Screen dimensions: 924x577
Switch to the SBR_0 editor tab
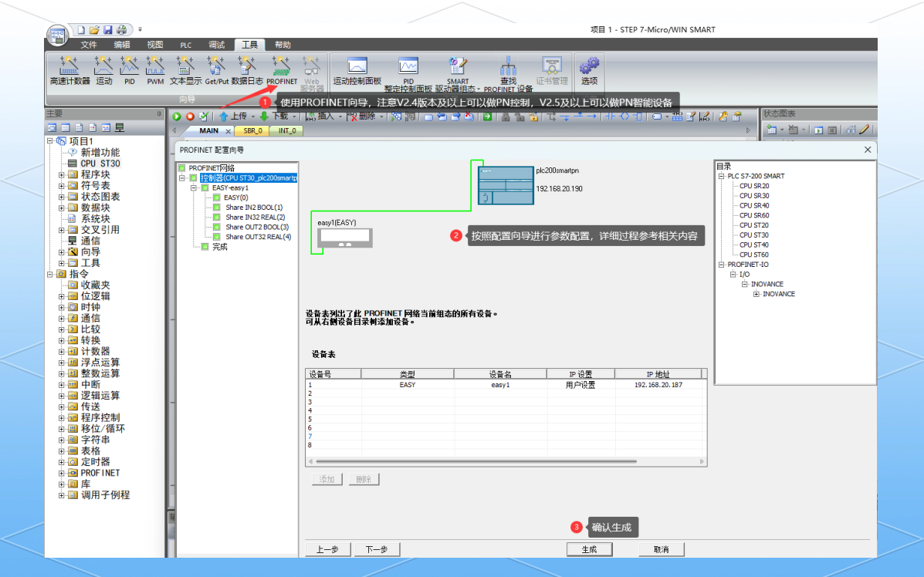[252, 131]
